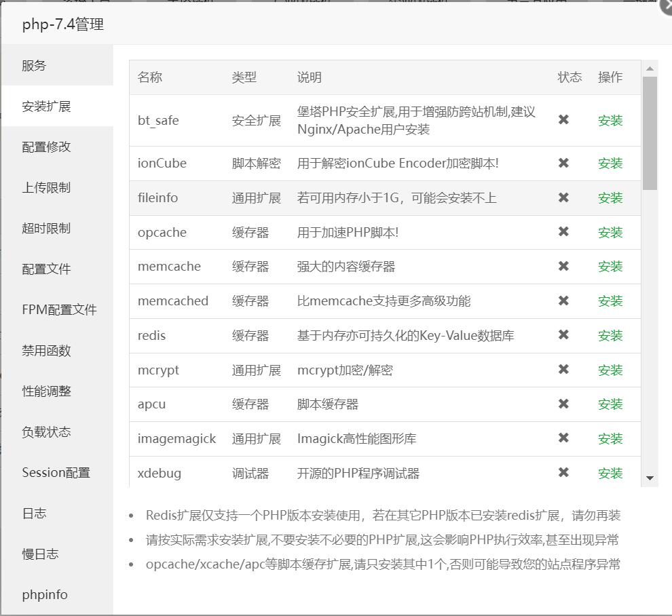Install the redis extension
Screen dimensions: 672x616
(x=610, y=335)
